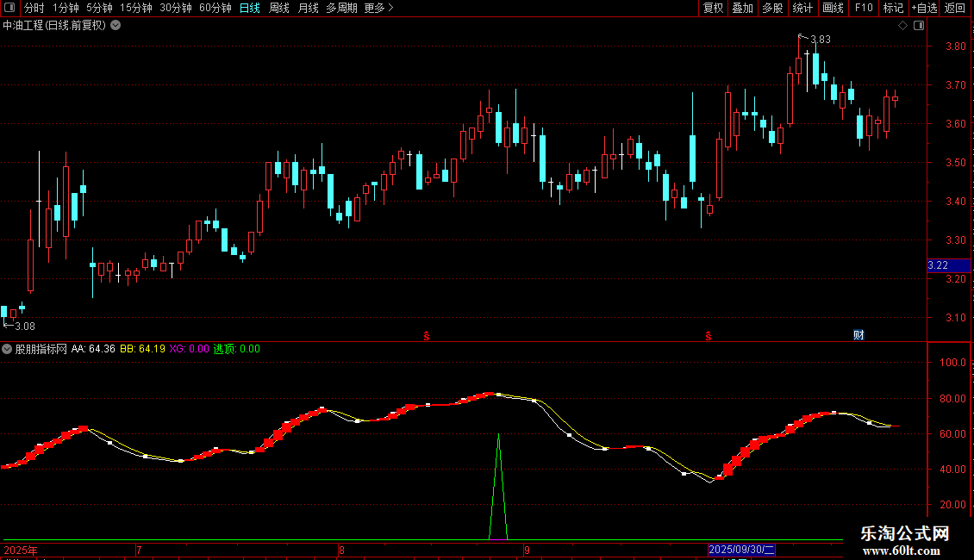Click the 叠加 overlay button
The height and width of the screenshot is (560, 974).
tap(743, 8)
